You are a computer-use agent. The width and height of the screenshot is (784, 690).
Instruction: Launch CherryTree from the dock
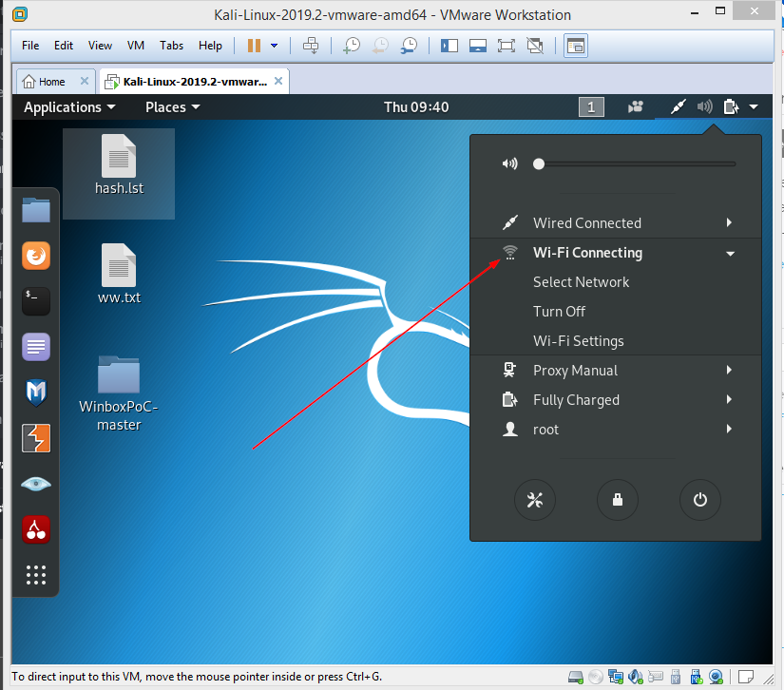click(x=36, y=529)
